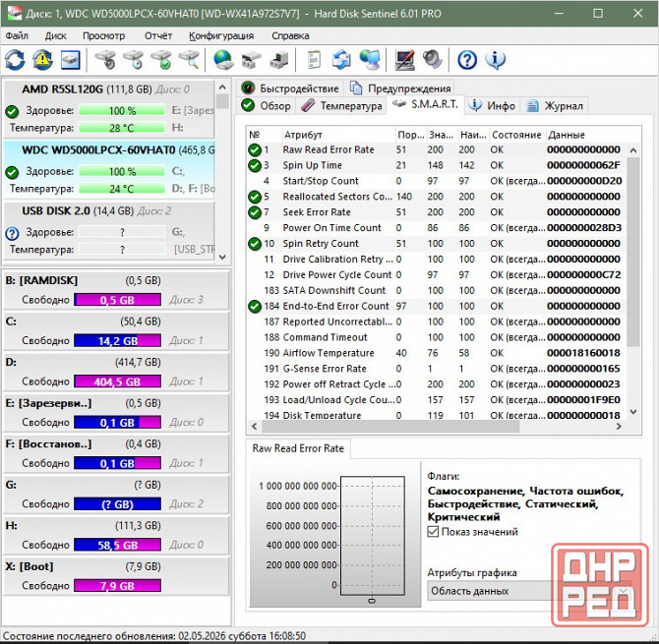The height and width of the screenshot is (644, 659).
Task: Click green check icon of Raw Read Error Rate
Action: pyautogui.click(x=255, y=150)
